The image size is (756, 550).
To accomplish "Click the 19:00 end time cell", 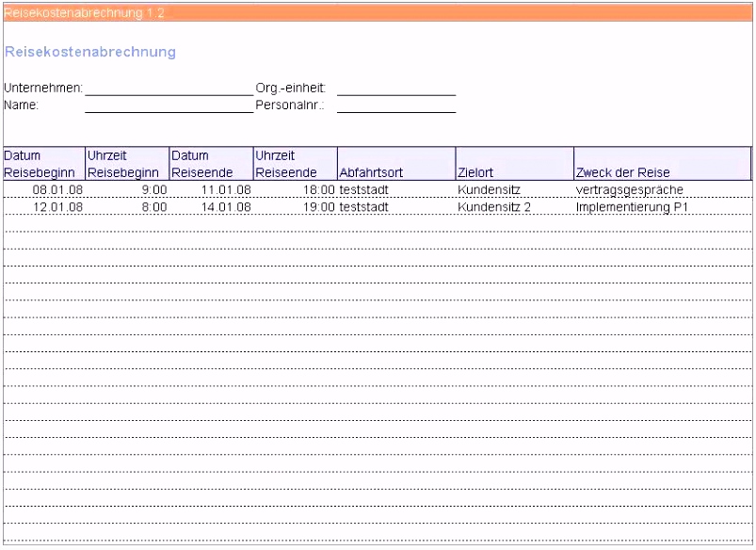I will point(295,207).
